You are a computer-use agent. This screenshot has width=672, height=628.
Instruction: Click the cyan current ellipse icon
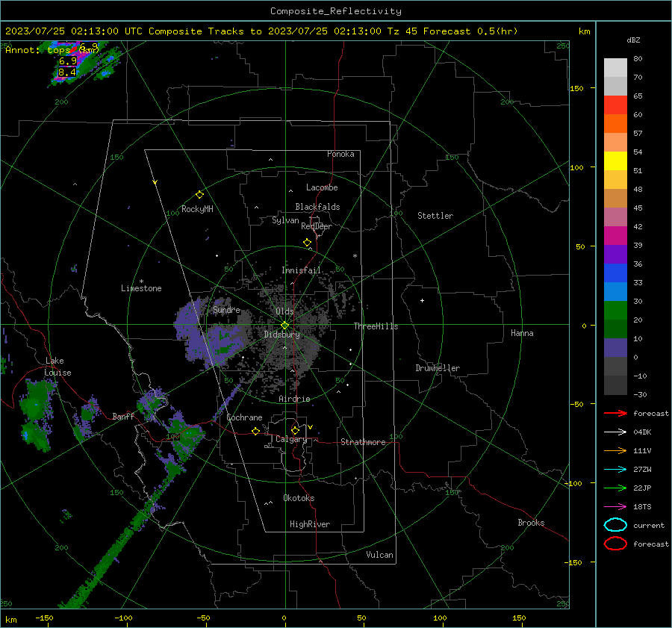[615, 525]
